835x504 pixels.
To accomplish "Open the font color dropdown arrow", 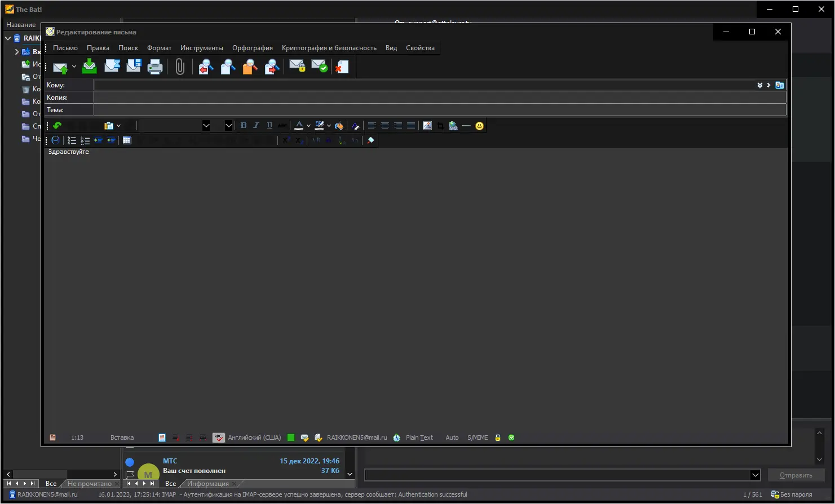I will coord(308,126).
